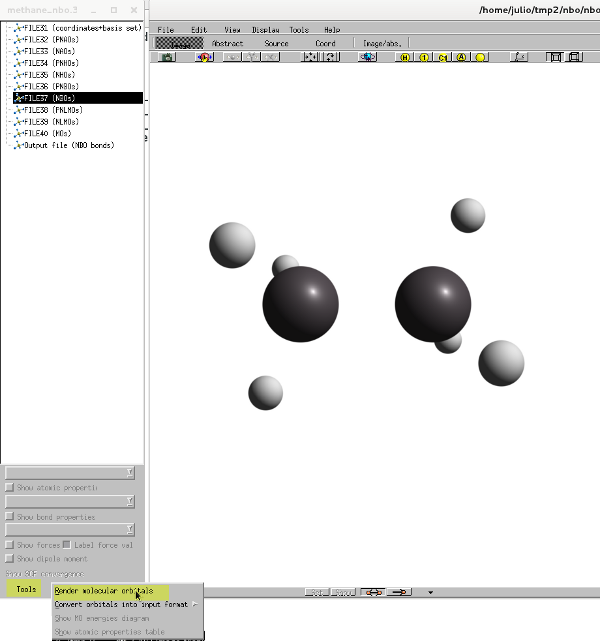The image size is (600, 641).
Task: Open the dropdown above Show bond properties
Action: coord(70,501)
